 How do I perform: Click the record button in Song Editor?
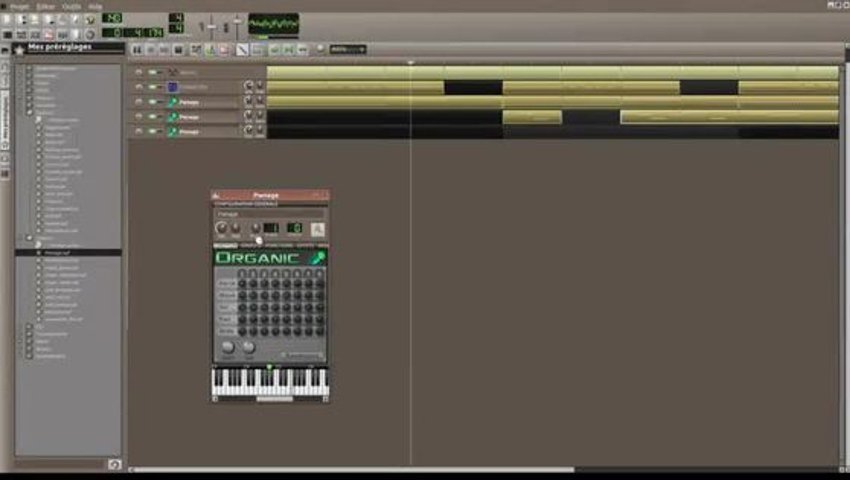151,49
